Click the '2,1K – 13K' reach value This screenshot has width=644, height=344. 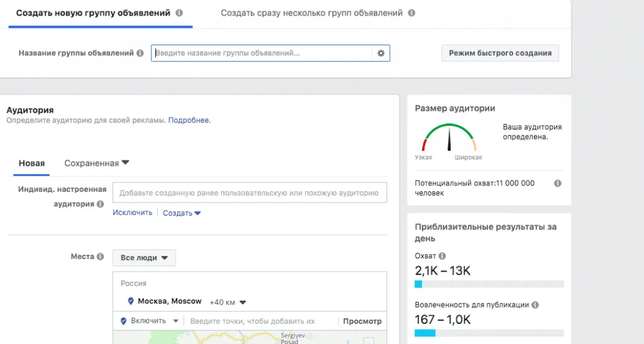pyautogui.click(x=443, y=270)
